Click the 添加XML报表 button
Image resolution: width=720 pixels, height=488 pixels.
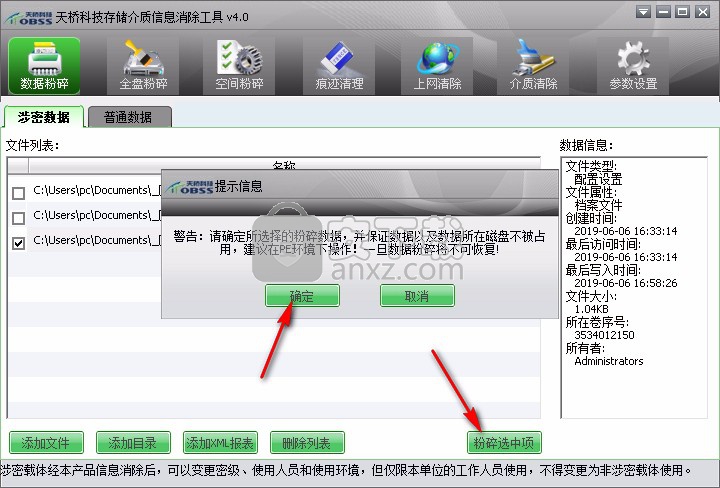(x=220, y=443)
